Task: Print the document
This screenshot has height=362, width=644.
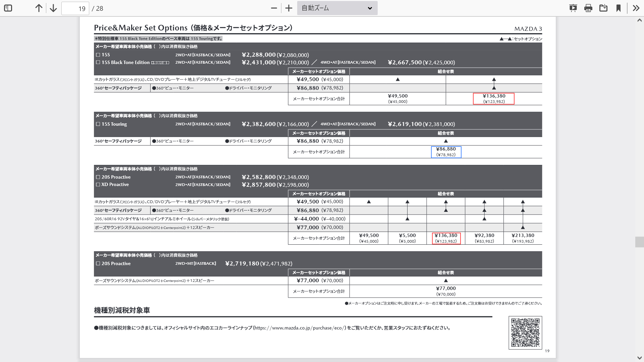Action: 588,8
